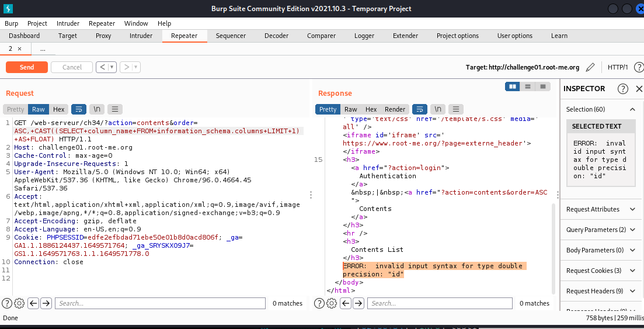This screenshot has width=644, height=329.
Task: Open request pane hamburger menu icon
Action: (115, 109)
